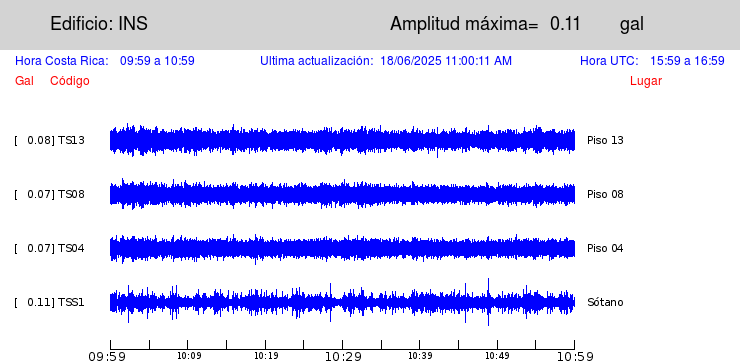This screenshot has width=740, height=363.
Task: Click the TS13 waveform trace
Action: tap(342, 141)
